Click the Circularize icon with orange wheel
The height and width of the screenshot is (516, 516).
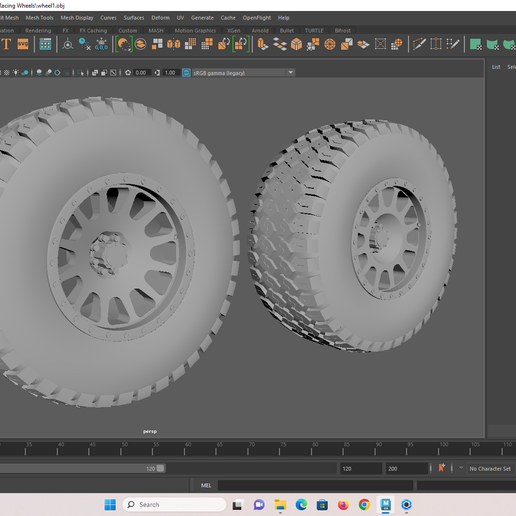pos(330,44)
